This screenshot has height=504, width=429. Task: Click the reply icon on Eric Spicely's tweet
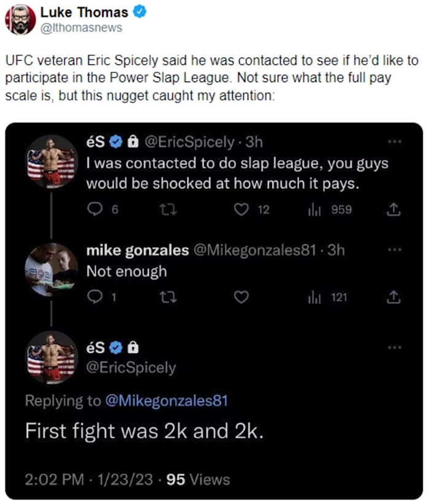(96, 210)
